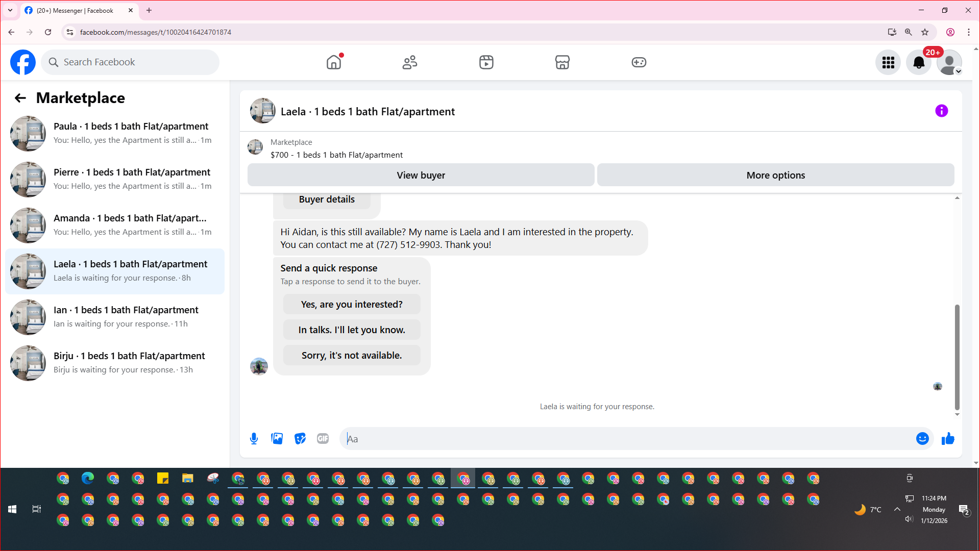Click the voice clip microphone icon
980x551 pixels.
(254, 439)
